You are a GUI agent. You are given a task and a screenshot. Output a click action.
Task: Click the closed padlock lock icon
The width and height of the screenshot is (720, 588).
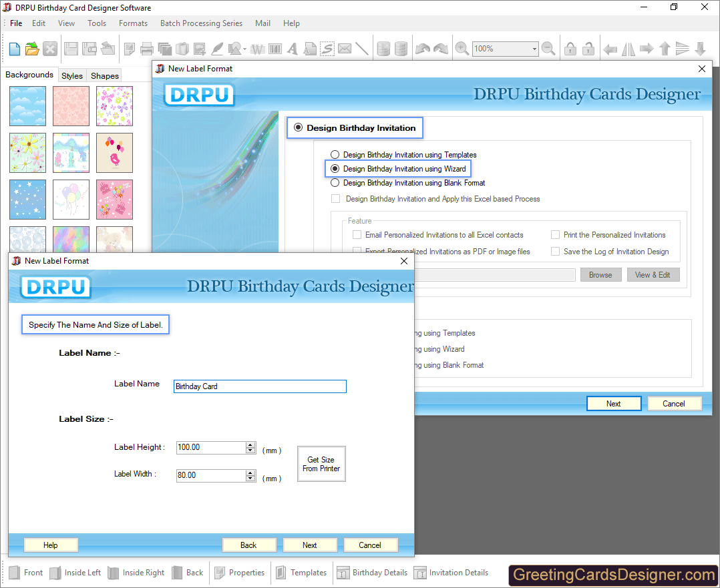click(x=570, y=49)
